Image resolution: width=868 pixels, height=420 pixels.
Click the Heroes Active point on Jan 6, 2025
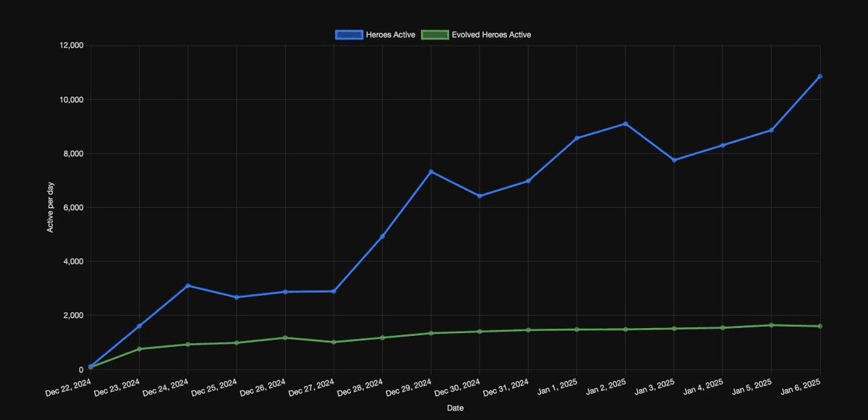point(820,76)
